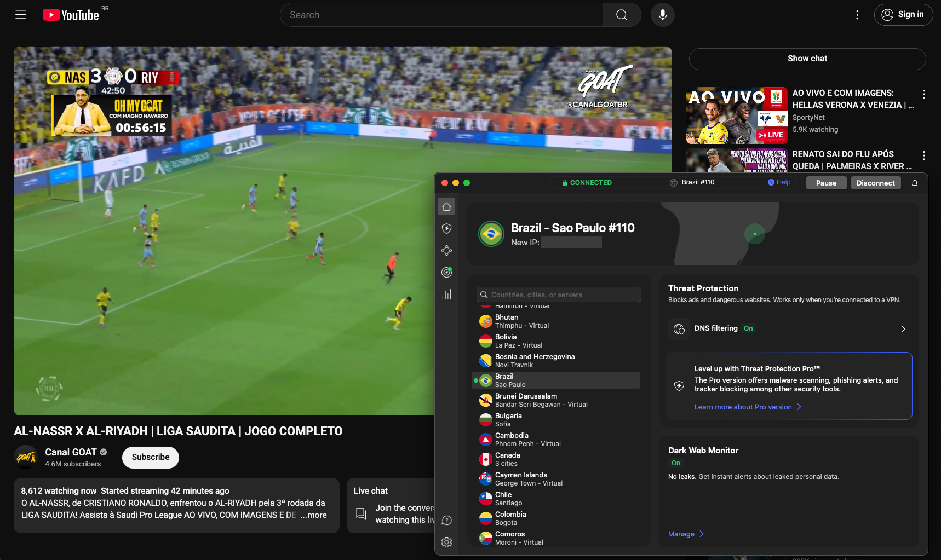The image size is (941, 560).
Task: Disconnect from the VPN
Action: point(875,183)
